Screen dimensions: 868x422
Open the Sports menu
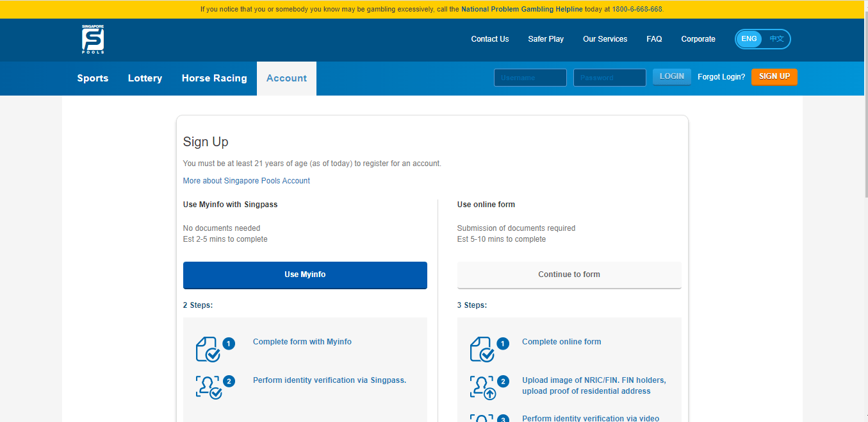coord(93,78)
